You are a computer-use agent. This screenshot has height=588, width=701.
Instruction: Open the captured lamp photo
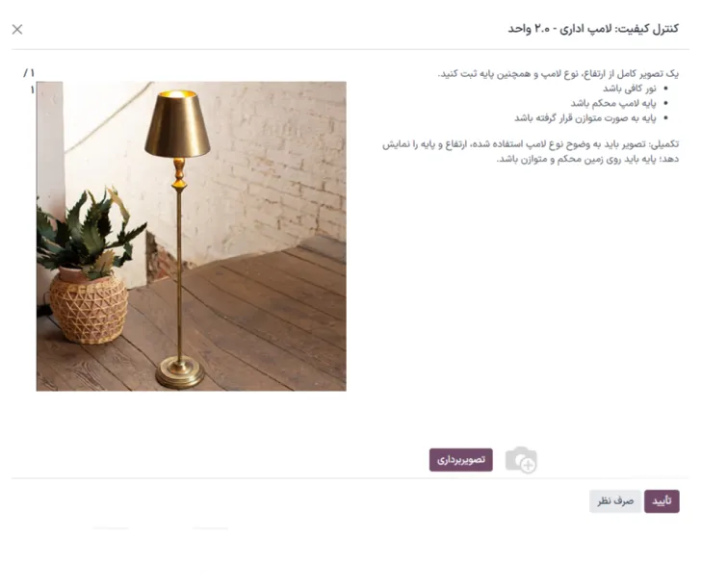[x=192, y=237]
